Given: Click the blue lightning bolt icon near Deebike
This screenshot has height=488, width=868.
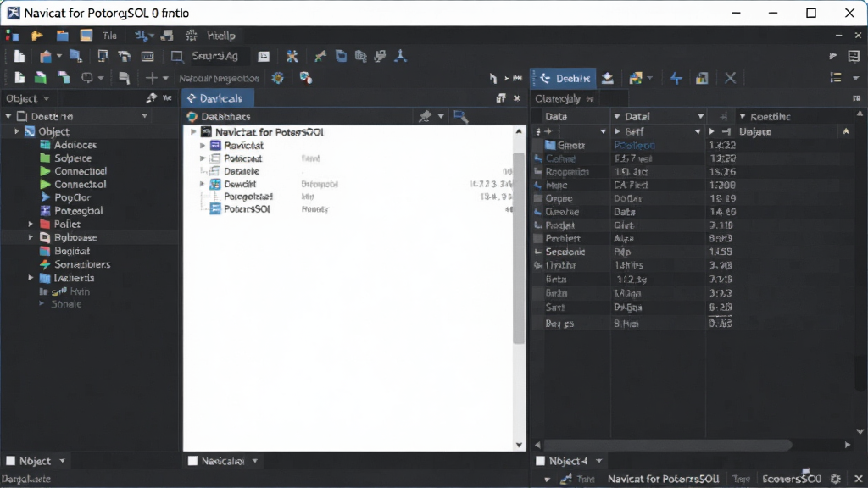Looking at the screenshot, I should tap(676, 78).
